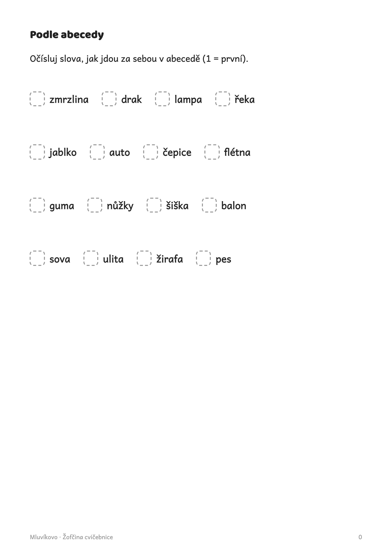Click the dashed box before lampa

click(162, 99)
